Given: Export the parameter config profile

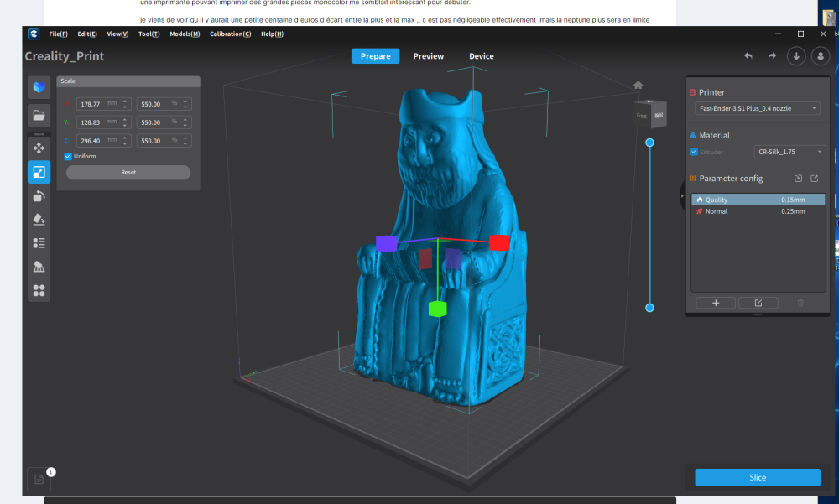Looking at the screenshot, I should (x=815, y=178).
